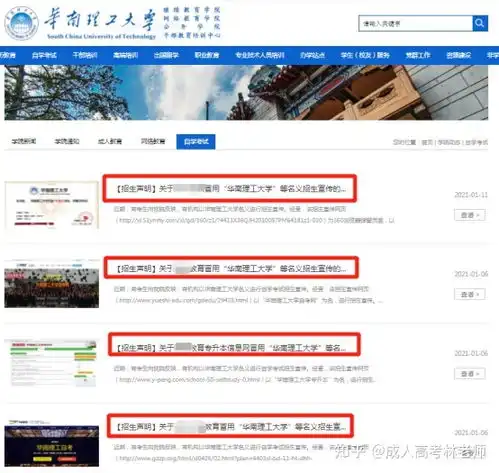Open 自学考试 in the blue navigation bar
This screenshot has width=499, height=473.
[x=44, y=55]
